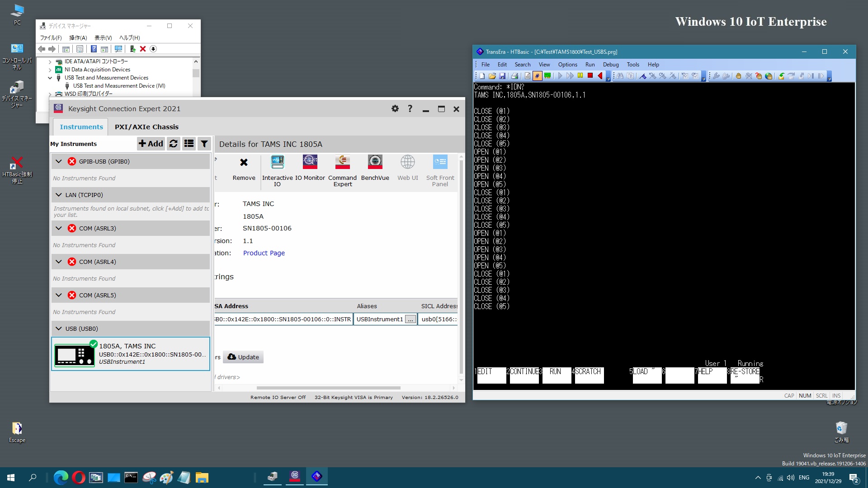This screenshot has width=868, height=488.
Task: Click the Connection Expert details vertical scrollbar
Action: 461,267
